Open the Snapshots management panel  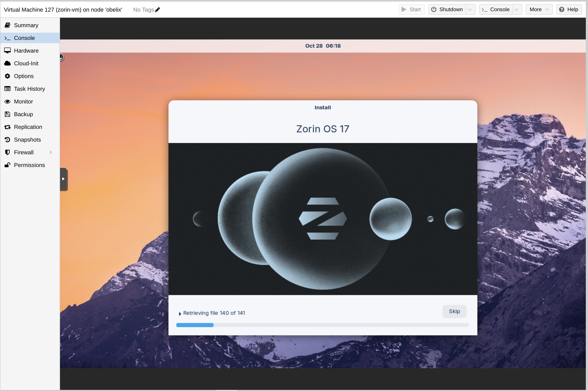tap(27, 140)
